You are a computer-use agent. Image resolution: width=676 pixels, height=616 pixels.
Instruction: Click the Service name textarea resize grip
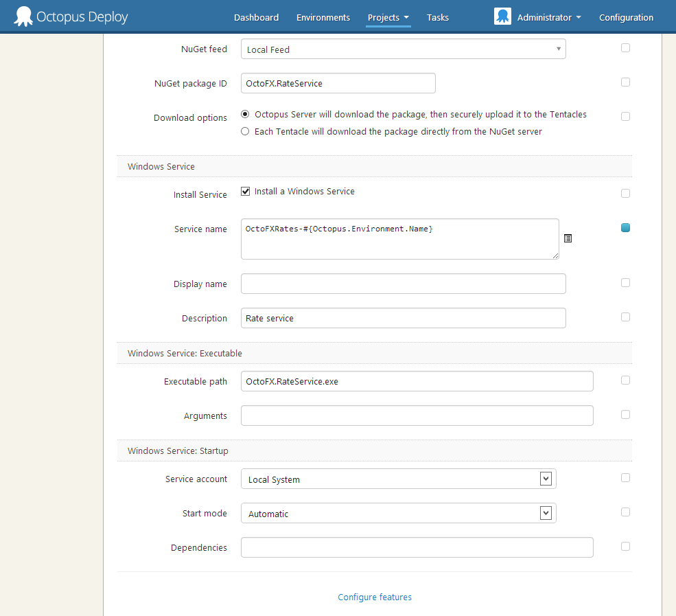(555, 255)
